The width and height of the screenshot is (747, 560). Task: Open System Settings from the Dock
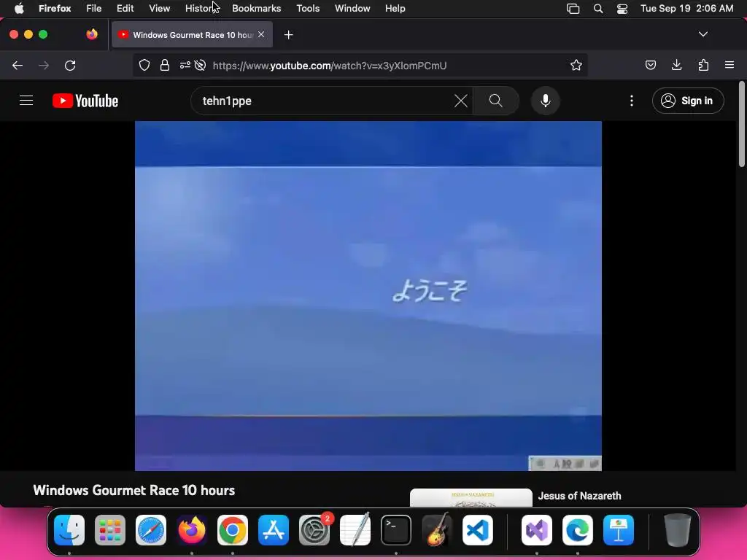[x=314, y=530]
